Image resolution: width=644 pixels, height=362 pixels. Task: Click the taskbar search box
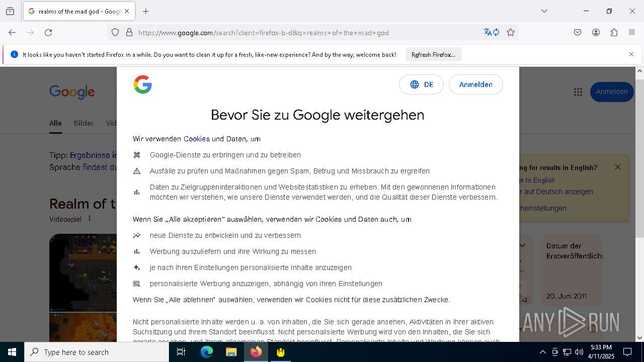[97, 352]
